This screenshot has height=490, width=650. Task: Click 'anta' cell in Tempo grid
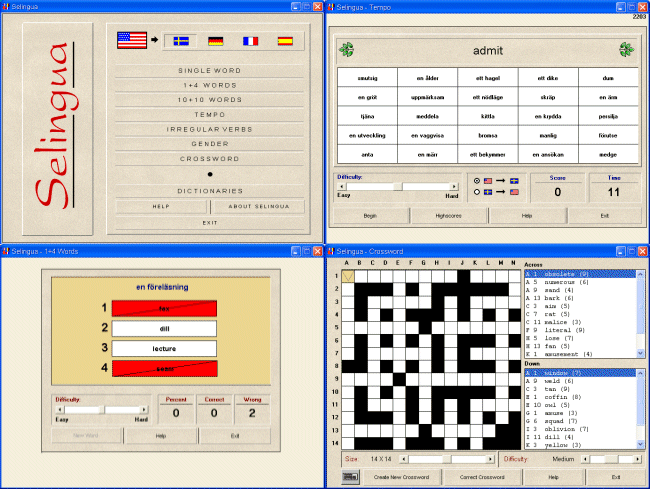pos(367,155)
